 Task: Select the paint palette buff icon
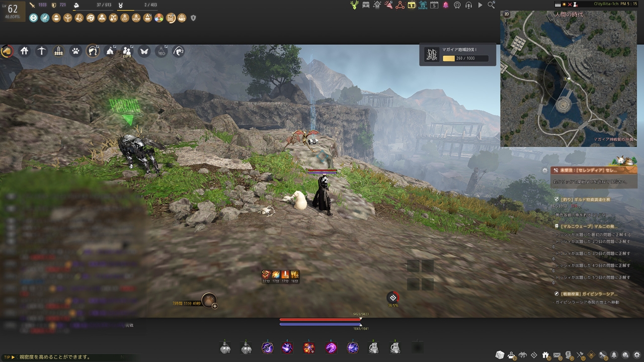click(x=91, y=18)
